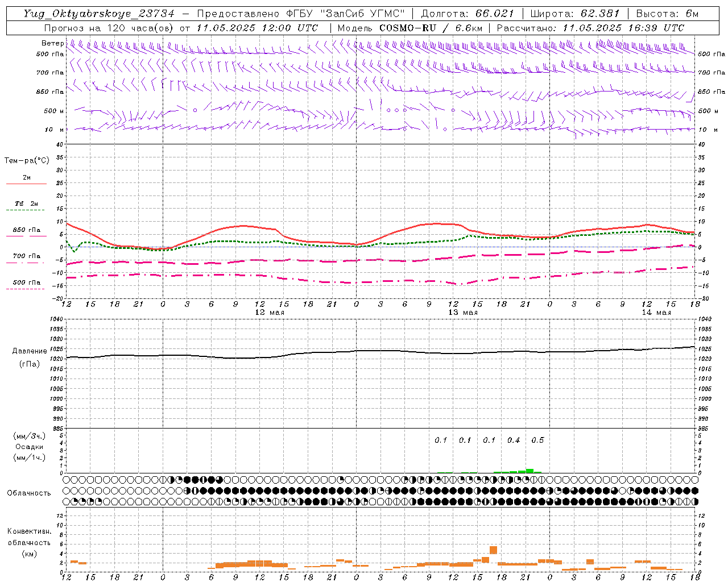Click the tallest orange convective cloud bar
This screenshot has width=728, height=582.
pyautogui.click(x=493, y=550)
